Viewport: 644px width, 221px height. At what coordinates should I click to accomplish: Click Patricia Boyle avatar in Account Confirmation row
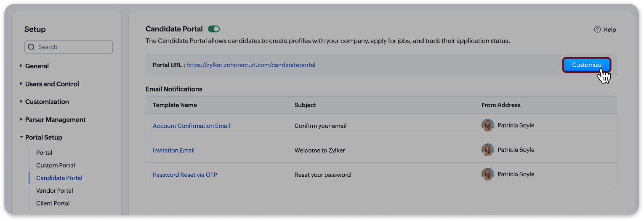click(x=487, y=125)
